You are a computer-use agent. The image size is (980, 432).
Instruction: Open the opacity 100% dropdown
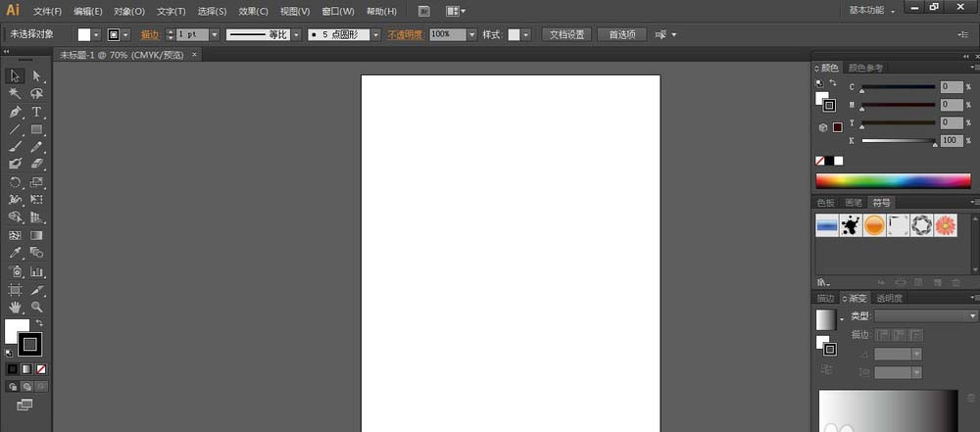tap(471, 34)
